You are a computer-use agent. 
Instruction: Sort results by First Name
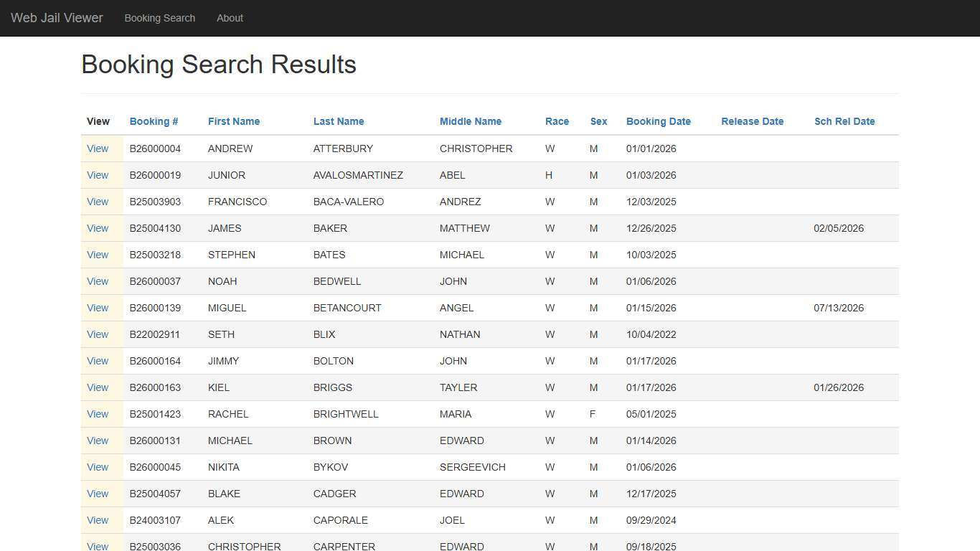coord(234,121)
